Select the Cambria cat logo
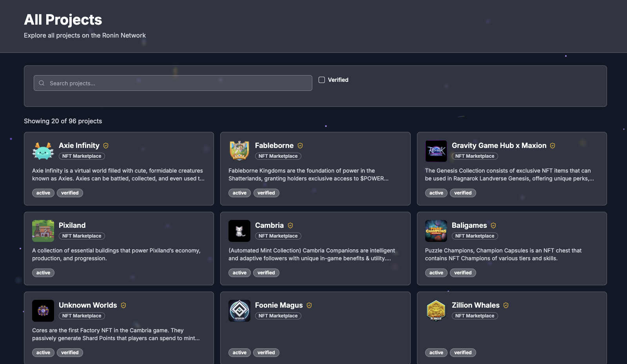The width and height of the screenshot is (627, 364). coord(239,231)
